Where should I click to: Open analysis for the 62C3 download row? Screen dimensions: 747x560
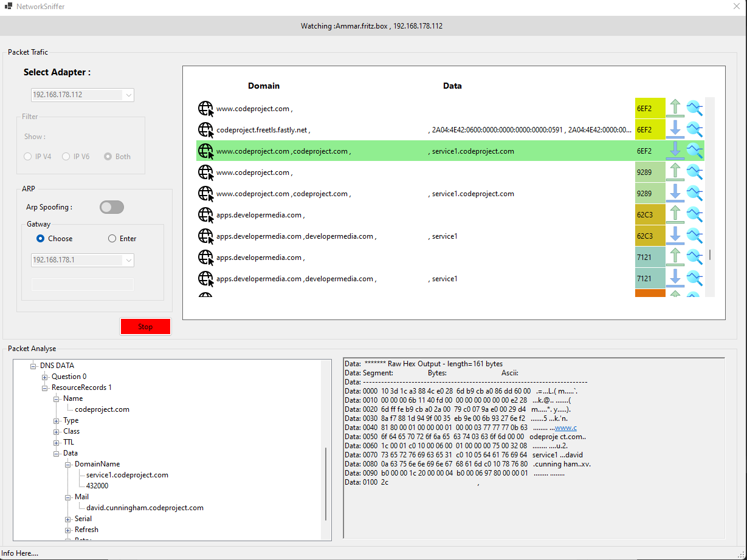pos(695,235)
